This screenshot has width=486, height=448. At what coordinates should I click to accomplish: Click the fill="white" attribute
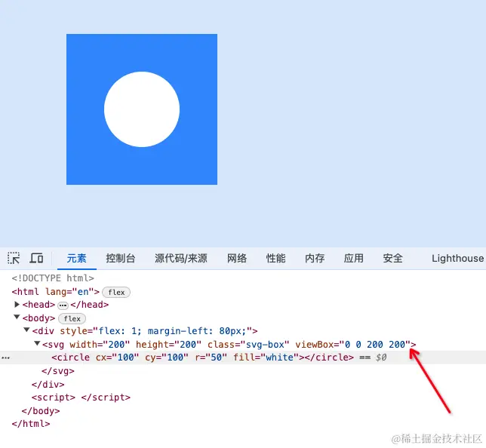pos(266,357)
